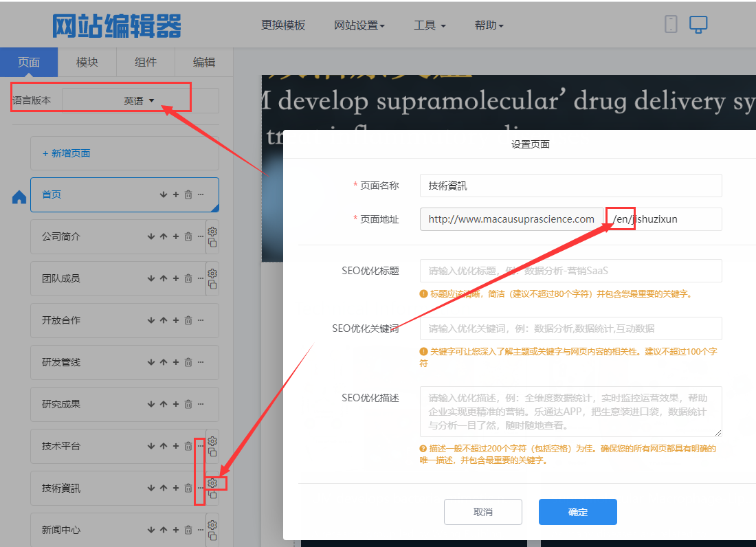Add subpage under 开放合作 with plus
This screenshot has height=547, width=756.
175,320
